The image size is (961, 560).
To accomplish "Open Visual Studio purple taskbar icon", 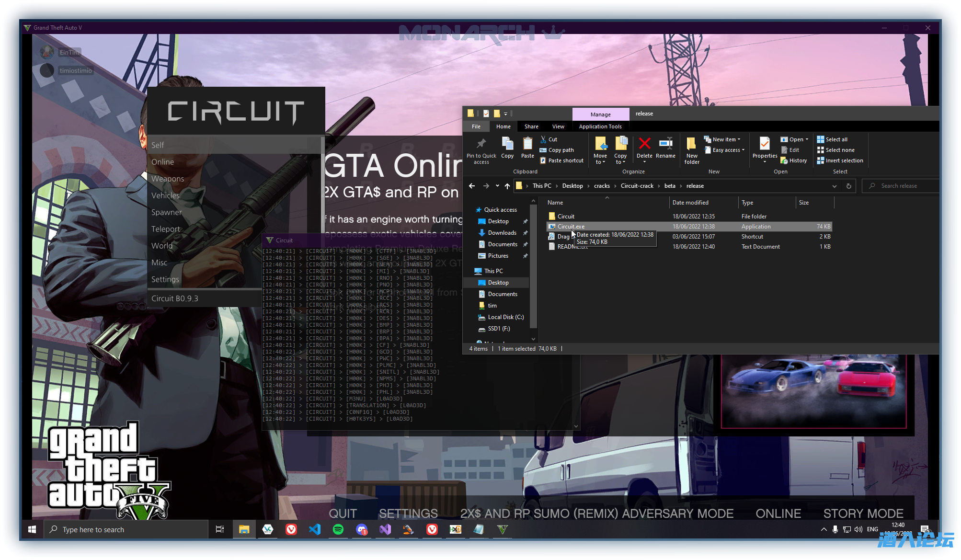I will [385, 529].
